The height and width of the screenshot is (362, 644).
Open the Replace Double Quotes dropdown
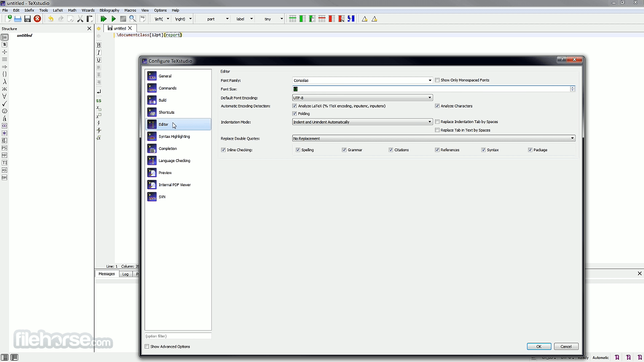click(434, 139)
